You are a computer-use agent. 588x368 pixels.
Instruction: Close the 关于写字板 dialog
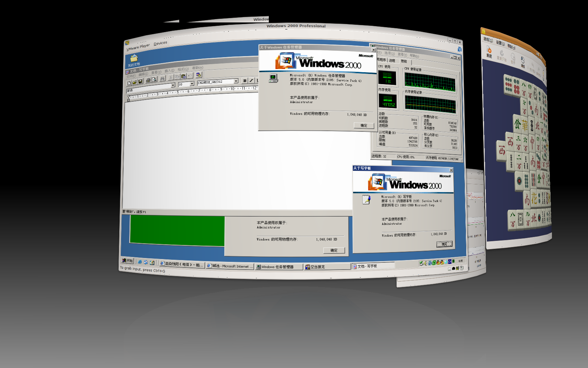click(x=451, y=170)
